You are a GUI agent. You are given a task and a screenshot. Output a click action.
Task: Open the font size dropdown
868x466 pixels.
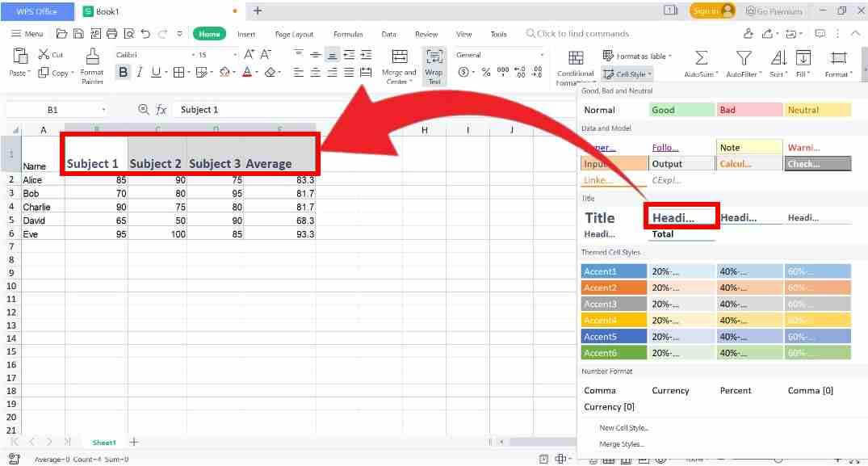(x=235, y=54)
